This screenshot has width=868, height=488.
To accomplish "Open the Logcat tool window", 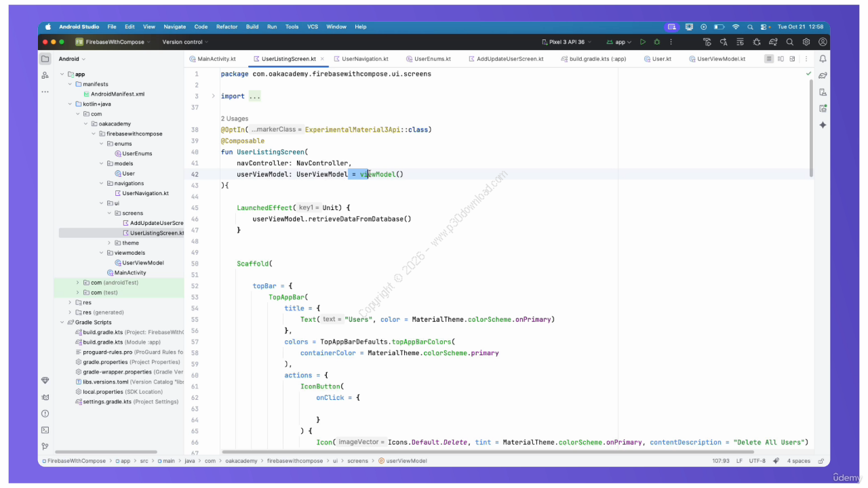I will [x=45, y=397].
